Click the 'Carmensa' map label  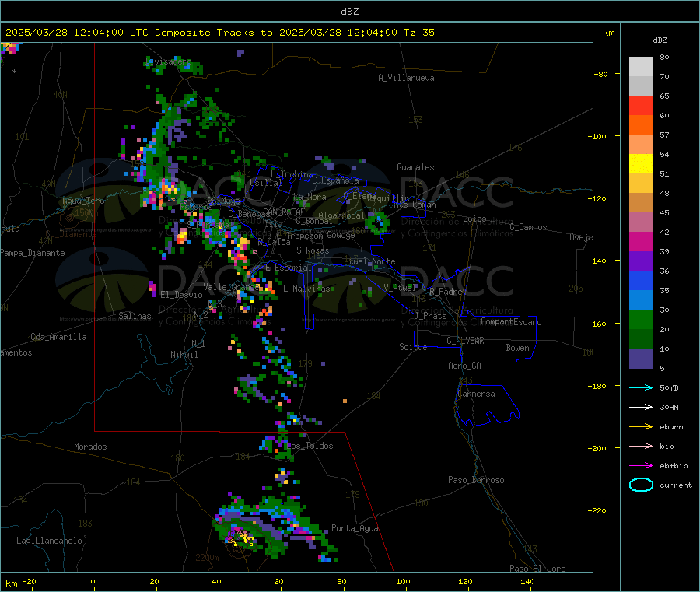click(x=476, y=394)
